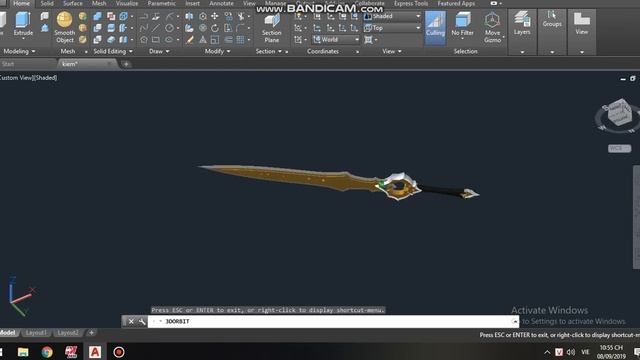
Task: Expand the Modeling panel
Action: click(19, 51)
